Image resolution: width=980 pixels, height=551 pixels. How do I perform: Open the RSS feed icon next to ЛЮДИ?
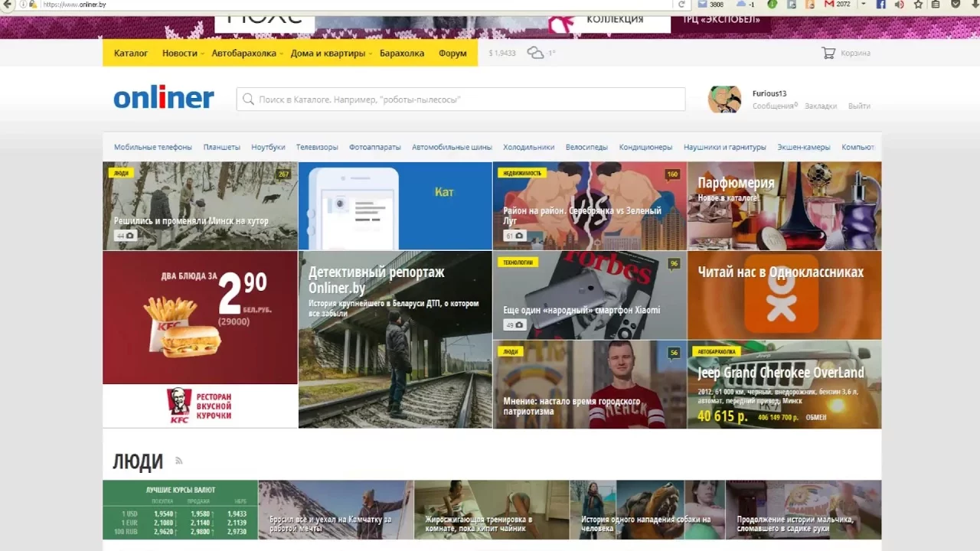click(179, 461)
